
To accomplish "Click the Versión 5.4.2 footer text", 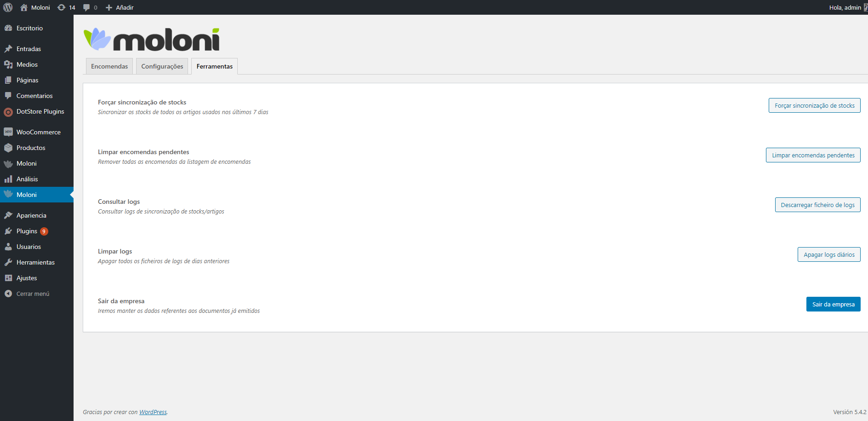I will point(850,412).
